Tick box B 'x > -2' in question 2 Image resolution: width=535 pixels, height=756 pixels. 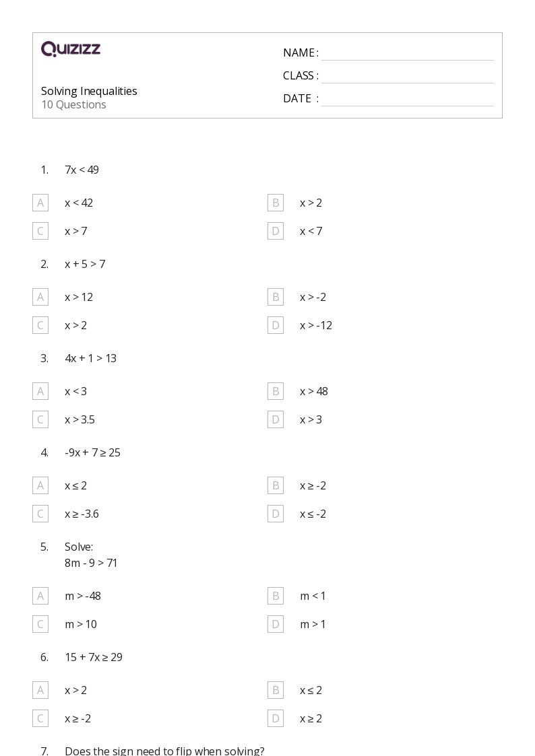pos(276,297)
